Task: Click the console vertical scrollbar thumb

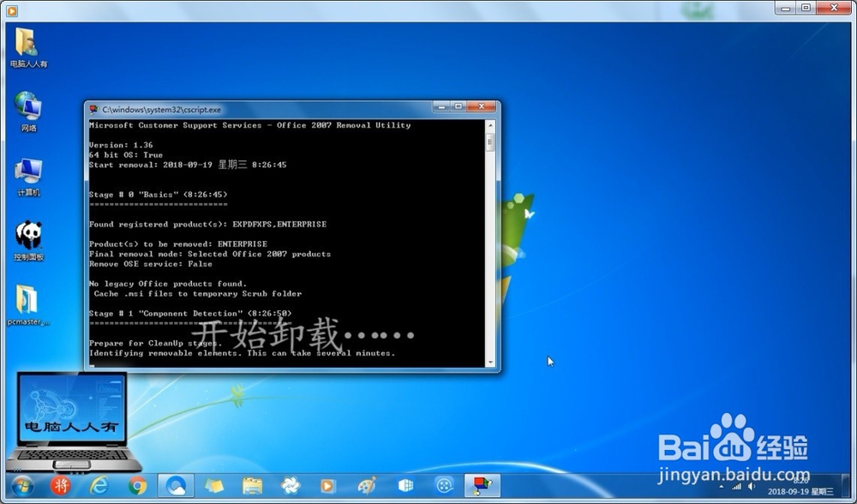Action: [490, 141]
